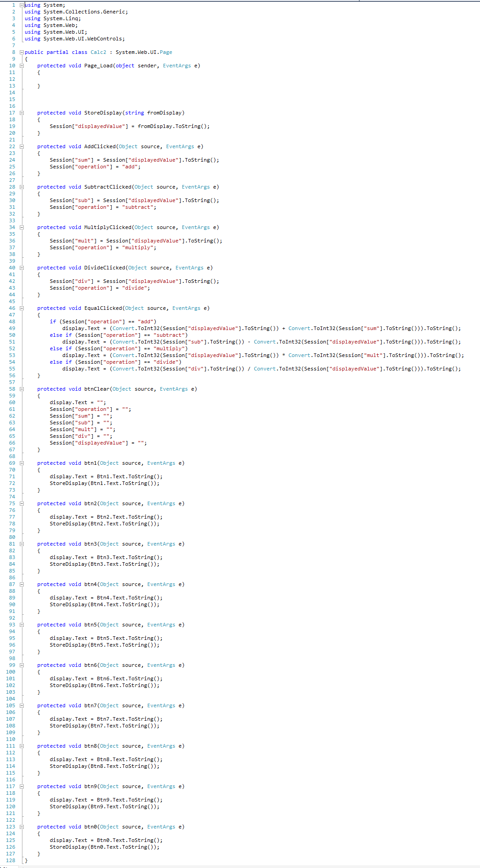The image size is (480, 868).
Task: Click the '"add";' string on line 25
Action: 131,167
